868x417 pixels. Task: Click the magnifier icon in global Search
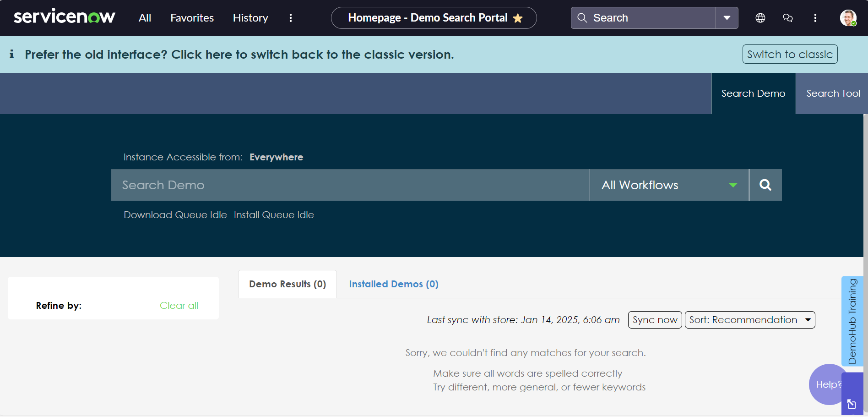(x=582, y=18)
